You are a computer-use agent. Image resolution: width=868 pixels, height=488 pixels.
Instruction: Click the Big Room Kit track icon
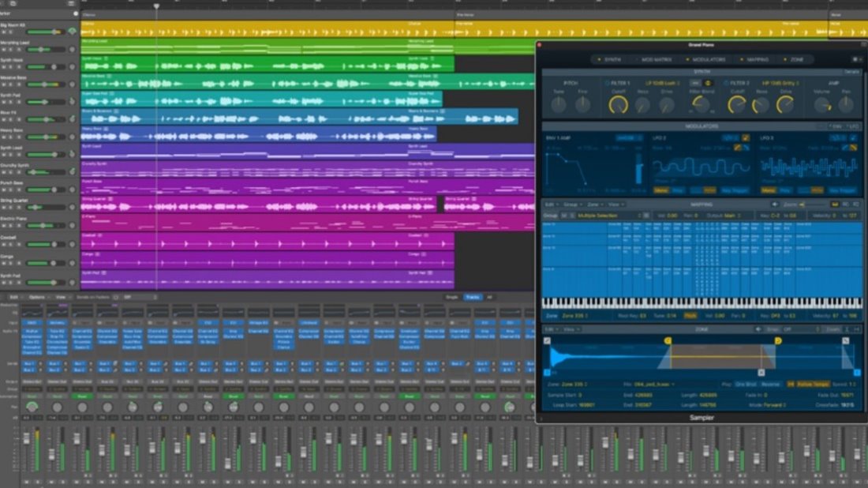(73, 32)
